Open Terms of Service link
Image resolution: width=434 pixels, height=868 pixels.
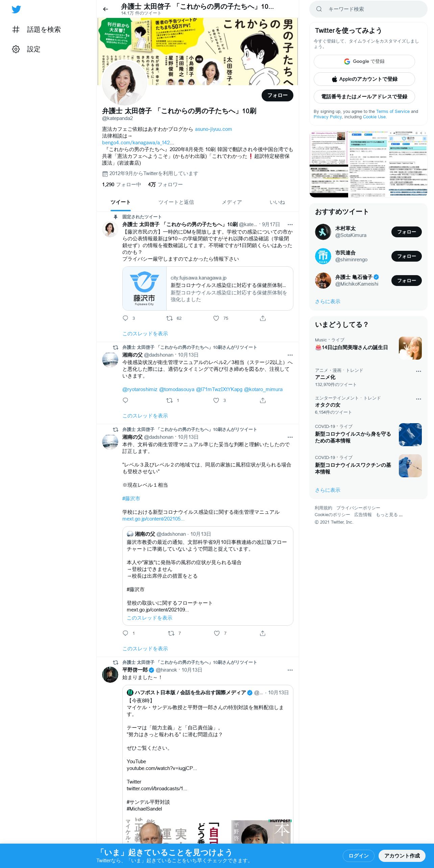(393, 111)
